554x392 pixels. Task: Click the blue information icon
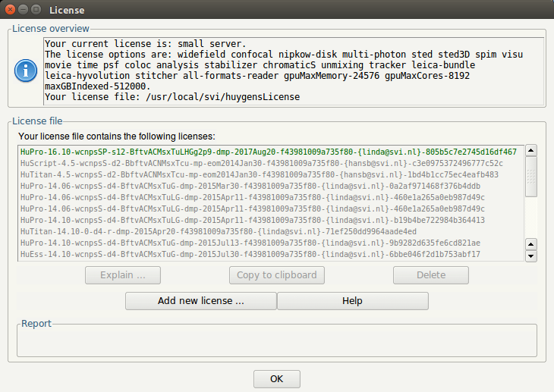click(27, 71)
